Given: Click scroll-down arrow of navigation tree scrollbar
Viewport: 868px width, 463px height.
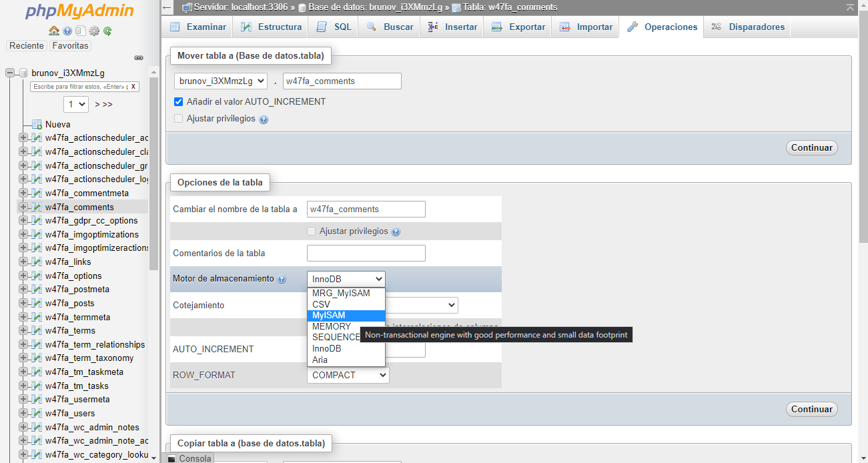Looking at the screenshot, I should 154,458.
